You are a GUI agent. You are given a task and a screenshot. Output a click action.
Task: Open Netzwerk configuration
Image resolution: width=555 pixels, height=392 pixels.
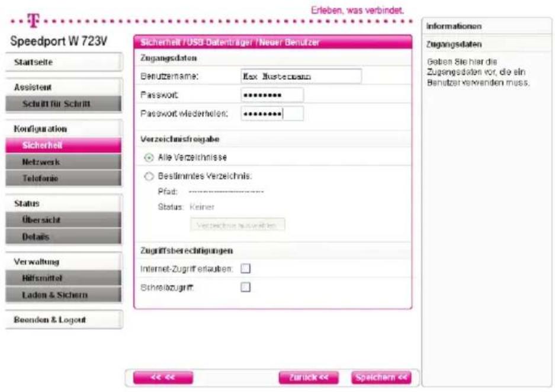click(x=63, y=162)
